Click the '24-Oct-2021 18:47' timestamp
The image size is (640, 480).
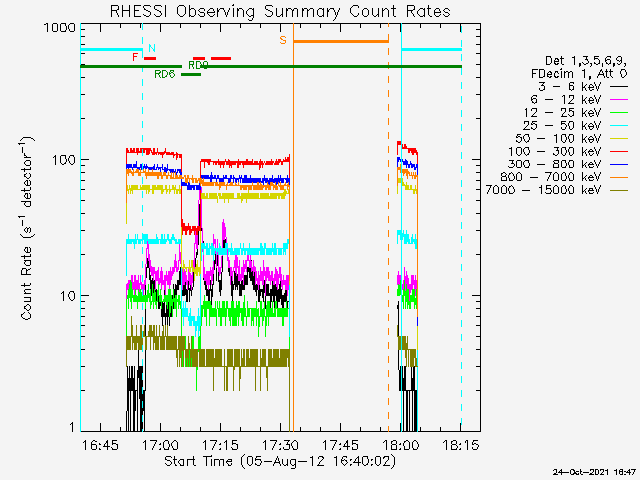594,472
